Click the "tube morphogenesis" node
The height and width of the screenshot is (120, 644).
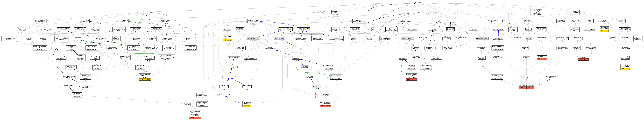pos(298,48)
